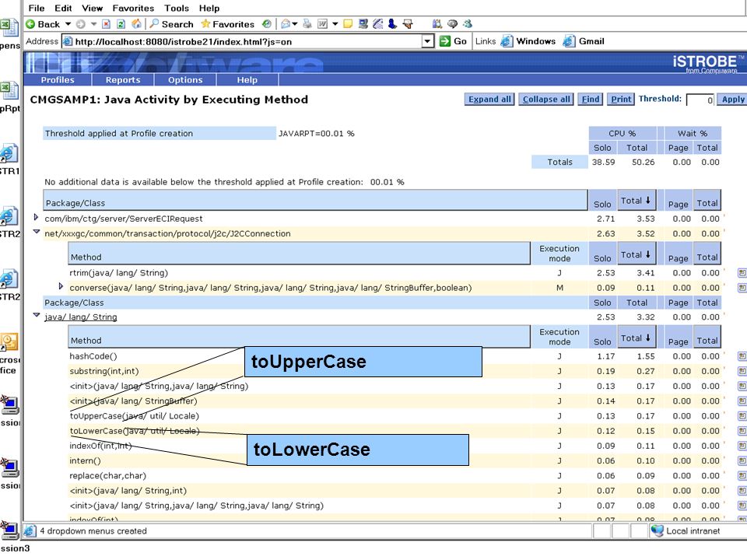Stop page loading with Stop icon

(x=107, y=24)
